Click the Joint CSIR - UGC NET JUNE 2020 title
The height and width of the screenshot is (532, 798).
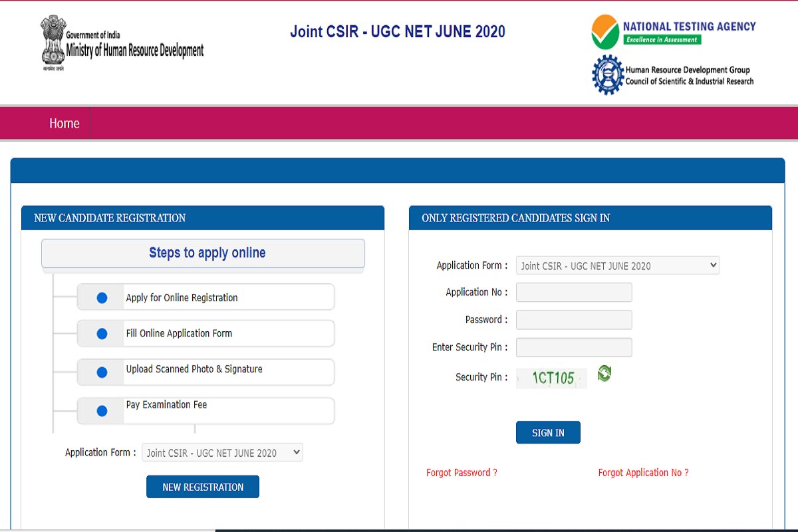coord(398,31)
